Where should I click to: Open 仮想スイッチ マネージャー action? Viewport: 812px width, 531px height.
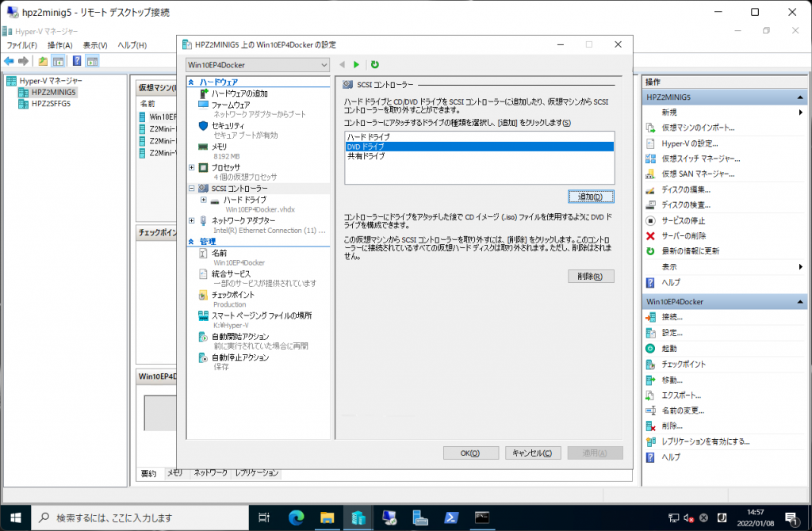point(701,159)
